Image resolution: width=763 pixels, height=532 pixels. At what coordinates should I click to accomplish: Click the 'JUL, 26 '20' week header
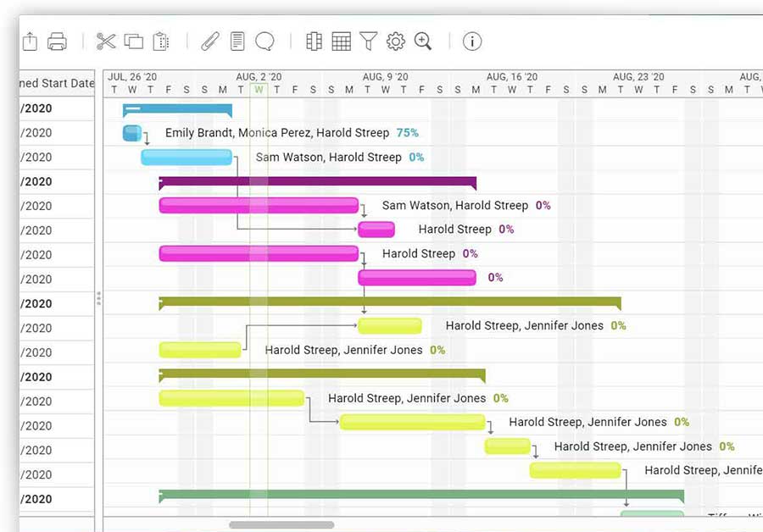pos(132,77)
